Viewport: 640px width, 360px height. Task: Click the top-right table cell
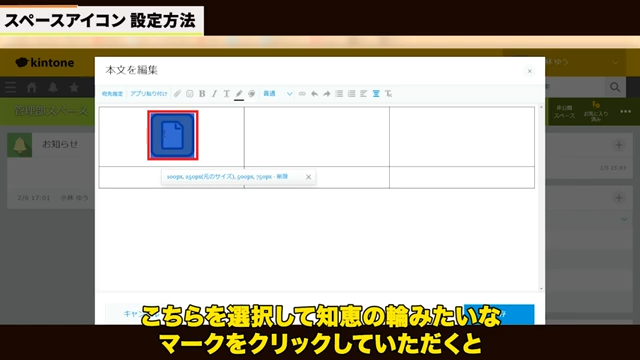click(462, 136)
